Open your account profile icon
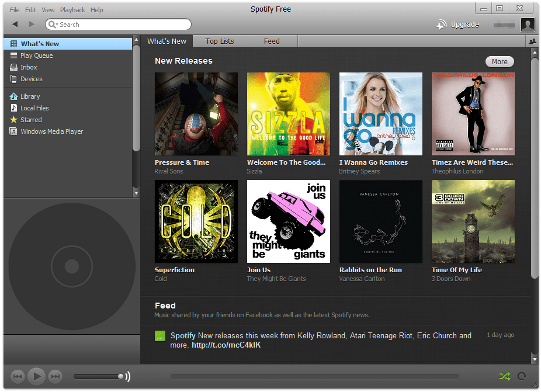The height and width of the screenshot is (392, 541). (528, 25)
